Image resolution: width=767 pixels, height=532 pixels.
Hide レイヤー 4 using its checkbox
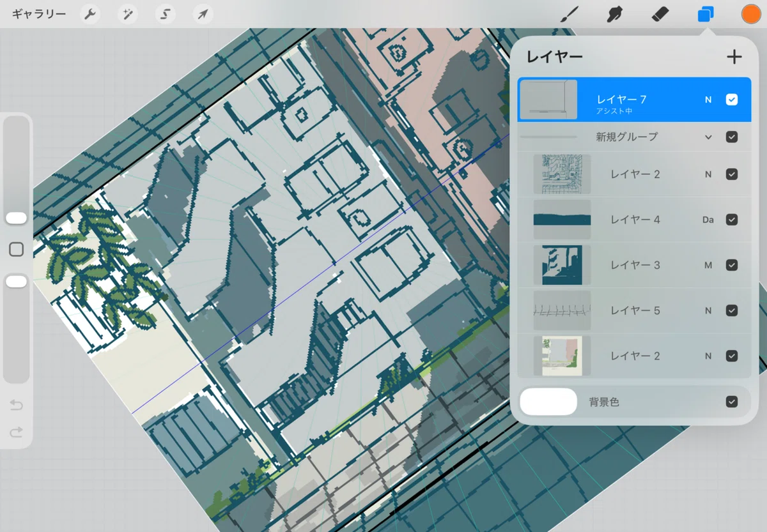[732, 220]
